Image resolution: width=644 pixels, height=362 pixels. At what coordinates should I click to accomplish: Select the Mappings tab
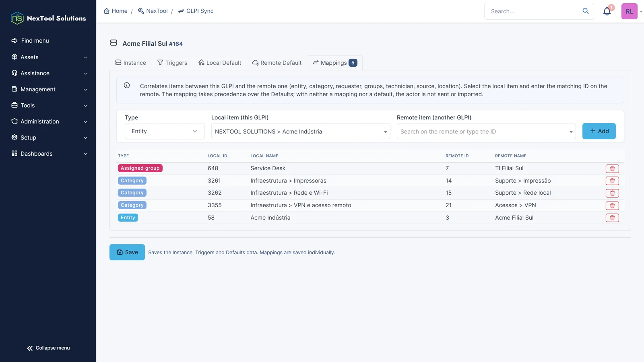point(335,63)
